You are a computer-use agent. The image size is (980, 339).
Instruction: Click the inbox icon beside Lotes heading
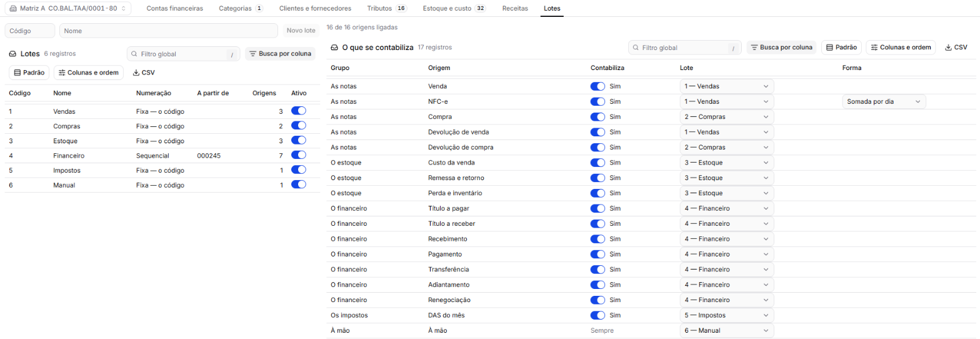pyautogui.click(x=12, y=54)
